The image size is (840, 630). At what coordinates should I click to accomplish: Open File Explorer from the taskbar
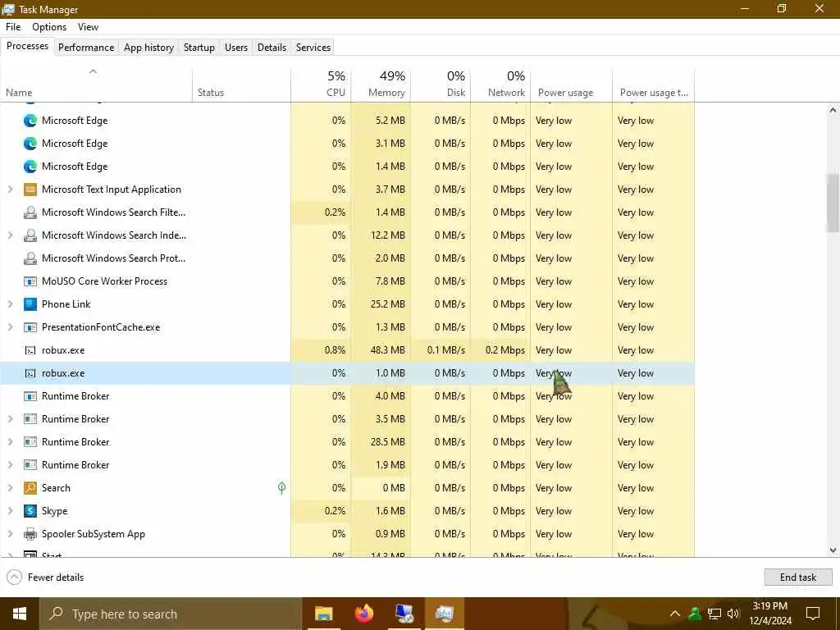(323, 614)
